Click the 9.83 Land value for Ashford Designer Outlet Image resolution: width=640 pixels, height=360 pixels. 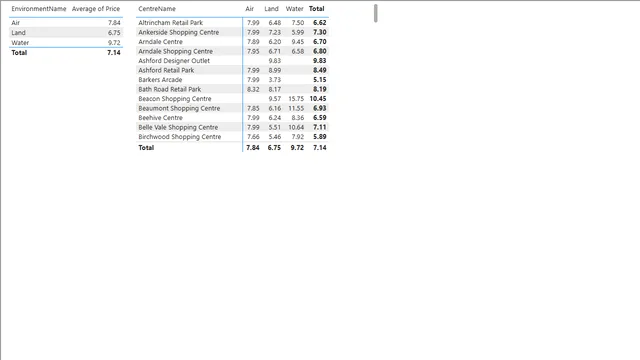tap(274, 61)
